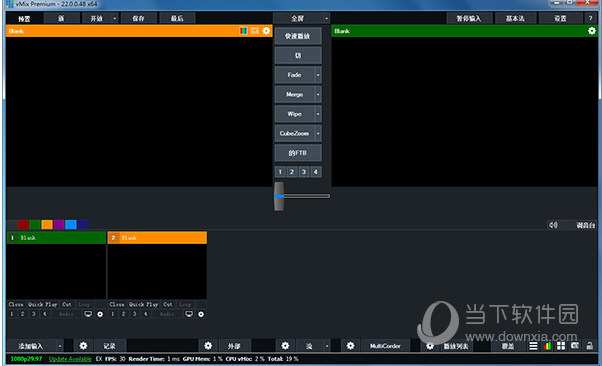
Task: Open MultiCorder settings gear
Action: click(351, 346)
